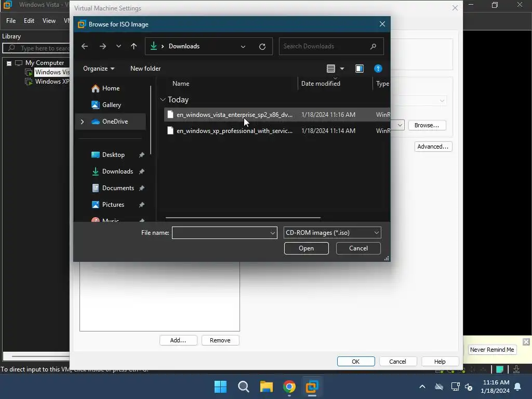Image resolution: width=532 pixels, height=399 pixels.
Task: Collapse the Today group
Action: [163, 99]
